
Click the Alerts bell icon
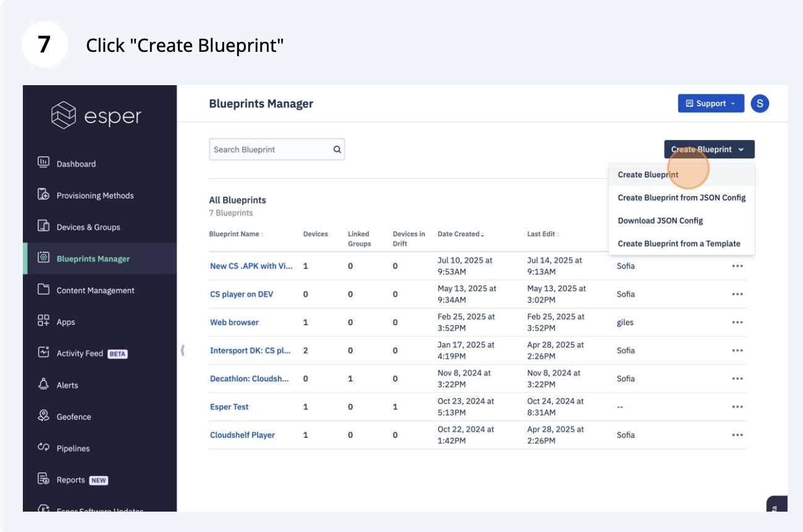point(43,384)
